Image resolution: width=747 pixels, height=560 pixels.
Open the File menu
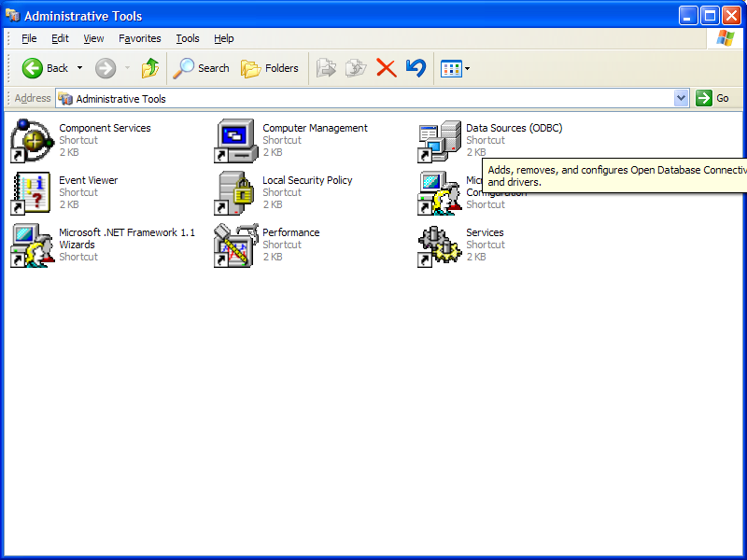tap(29, 38)
